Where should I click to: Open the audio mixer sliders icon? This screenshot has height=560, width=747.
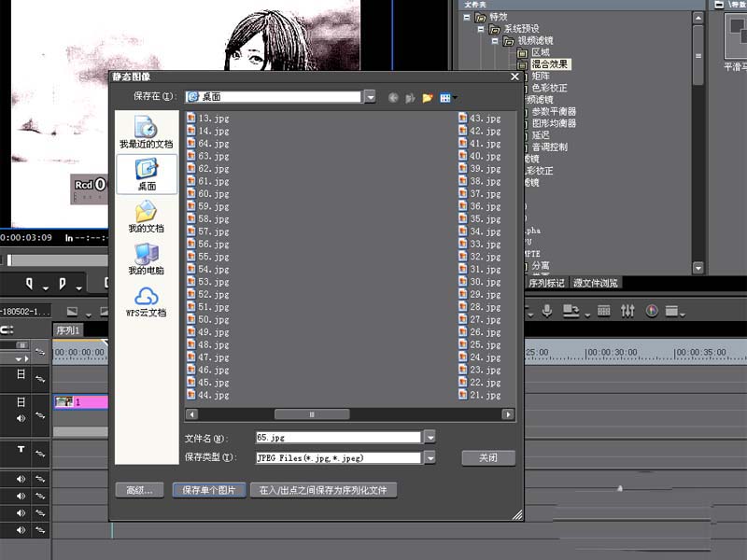[x=627, y=311]
